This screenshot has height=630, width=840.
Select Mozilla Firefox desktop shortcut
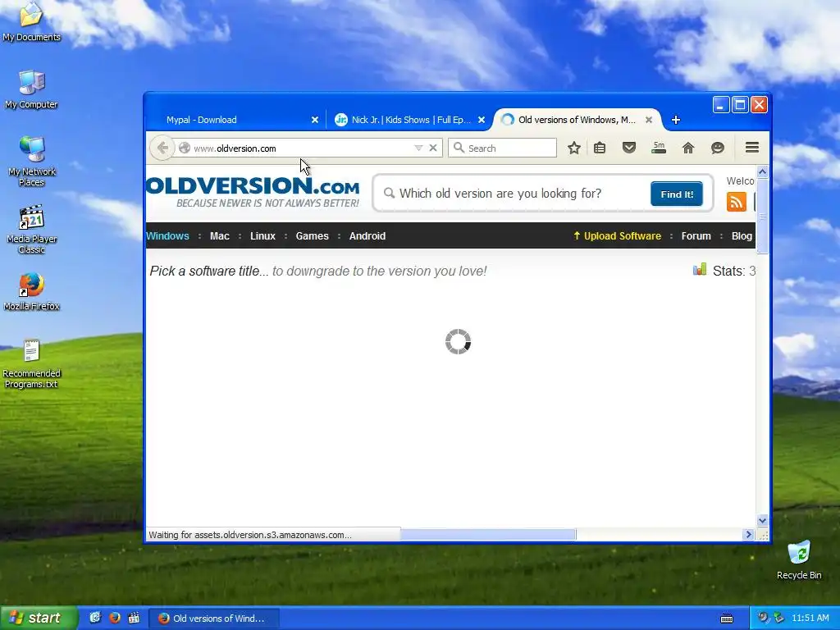point(32,291)
